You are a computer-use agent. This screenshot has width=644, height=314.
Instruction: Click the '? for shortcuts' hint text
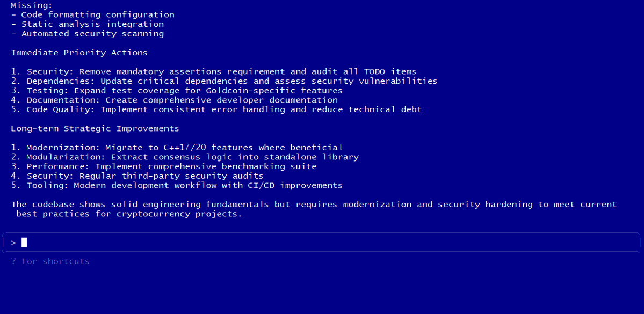pos(50,261)
